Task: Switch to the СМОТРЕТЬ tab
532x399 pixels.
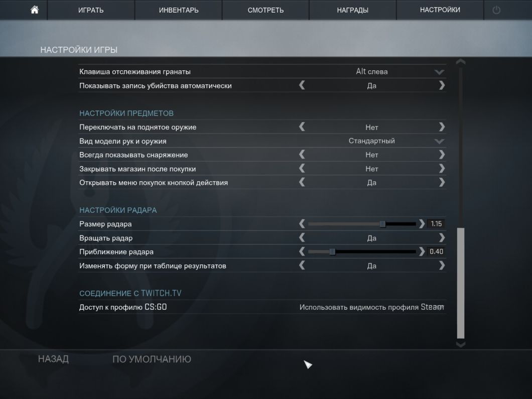Action: click(265, 10)
